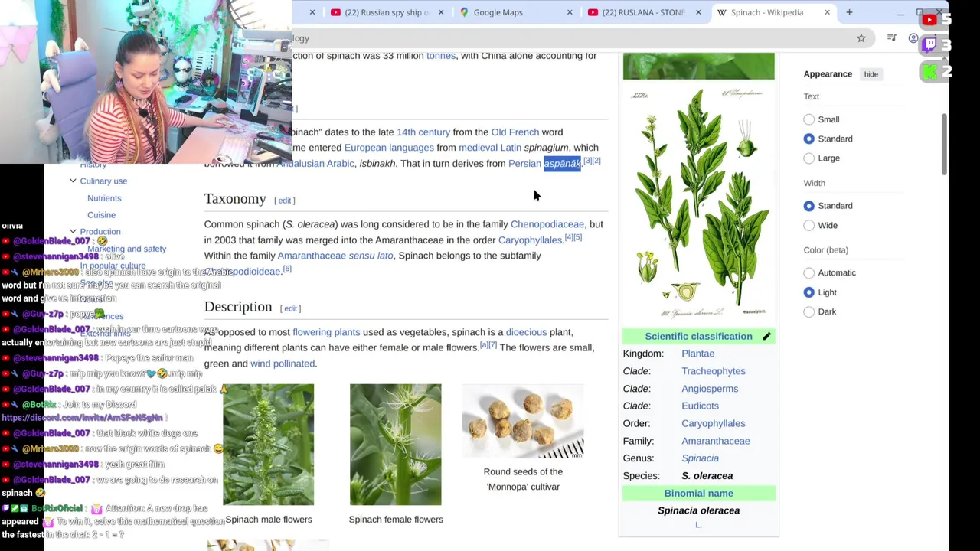Open Eudicots clade link
The height and width of the screenshot is (551, 980).
coord(700,406)
